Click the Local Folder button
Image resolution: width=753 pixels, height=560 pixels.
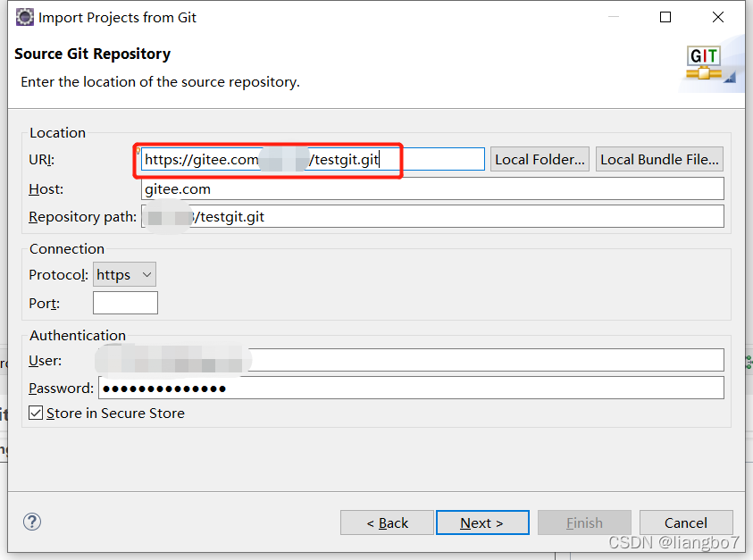[x=540, y=159]
